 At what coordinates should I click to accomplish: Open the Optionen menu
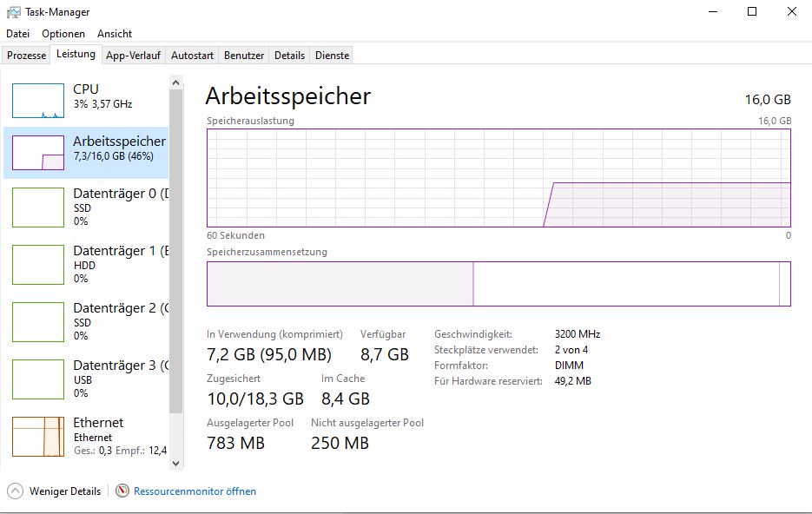[x=63, y=34]
